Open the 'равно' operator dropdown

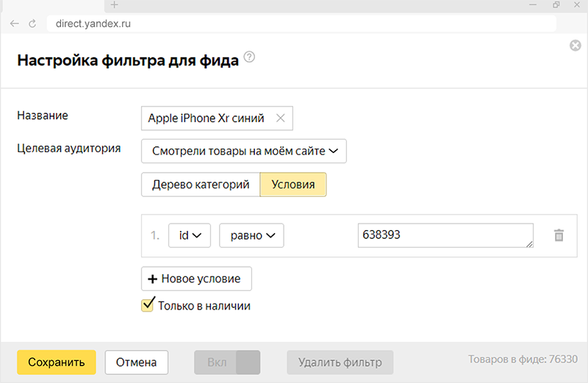pos(251,235)
